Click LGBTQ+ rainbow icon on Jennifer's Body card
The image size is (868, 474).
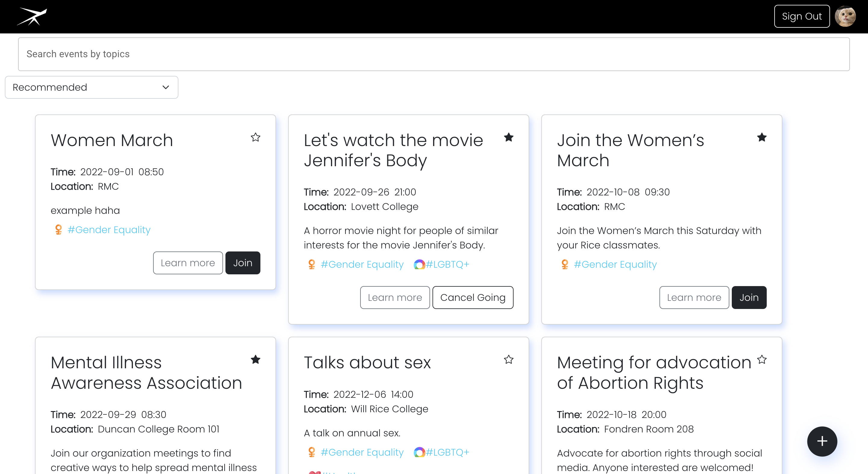point(419,264)
